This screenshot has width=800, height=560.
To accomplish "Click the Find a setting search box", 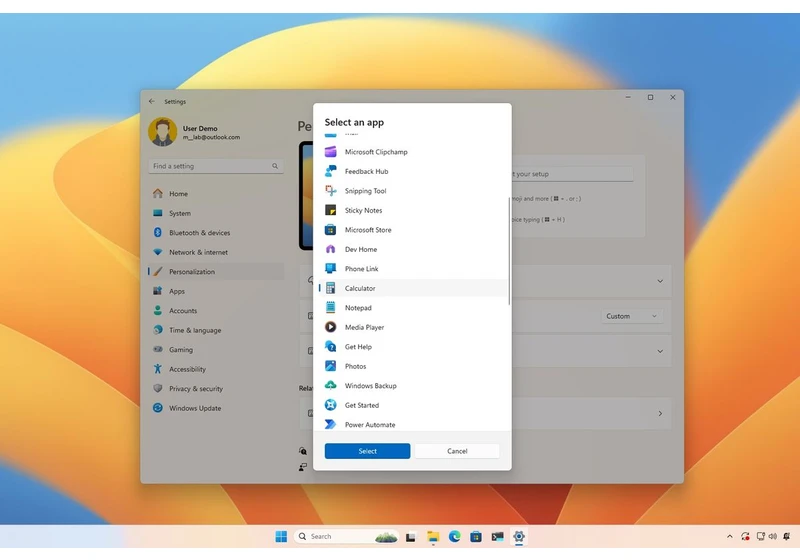I will click(216, 166).
